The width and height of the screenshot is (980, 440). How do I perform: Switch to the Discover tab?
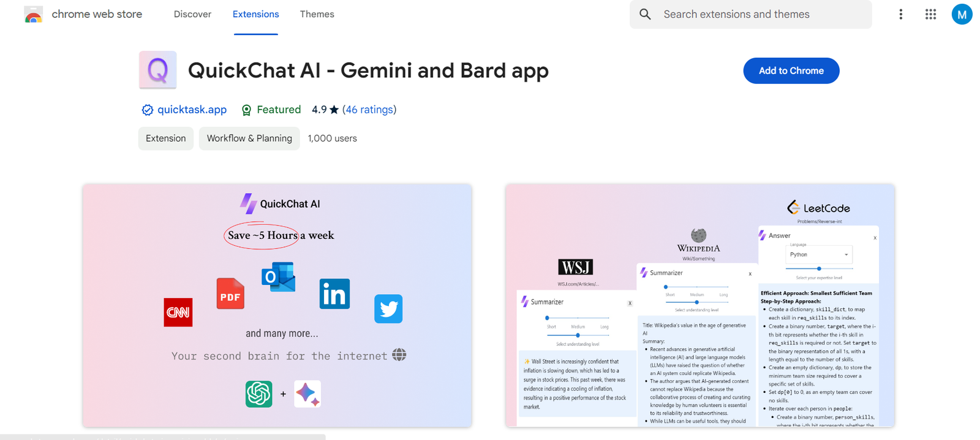point(192,14)
